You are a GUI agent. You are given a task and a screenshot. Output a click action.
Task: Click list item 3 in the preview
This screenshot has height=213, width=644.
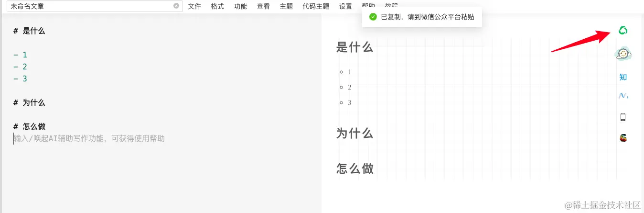[350, 102]
